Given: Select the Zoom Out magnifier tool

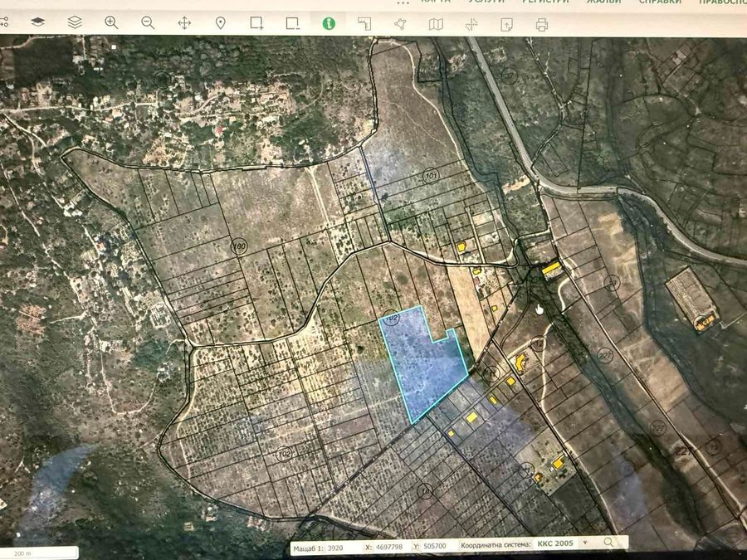Looking at the screenshot, I should point(148,23).
